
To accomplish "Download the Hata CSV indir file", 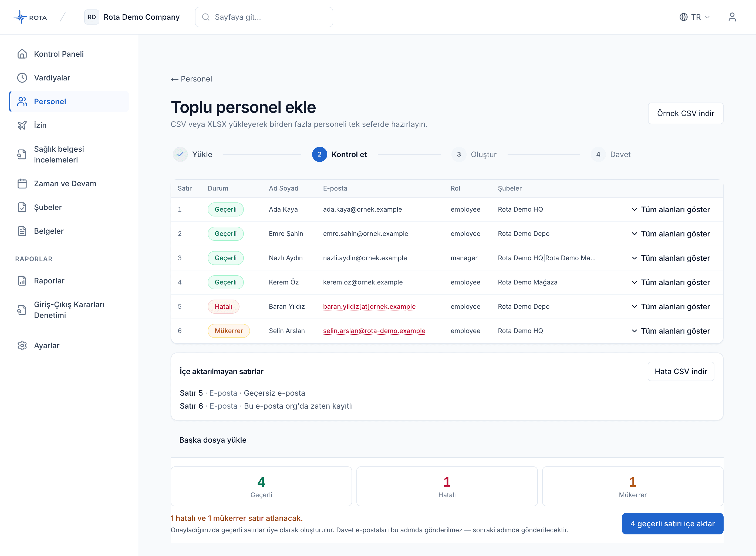I will pyautogui.click(x=681, y=371).
